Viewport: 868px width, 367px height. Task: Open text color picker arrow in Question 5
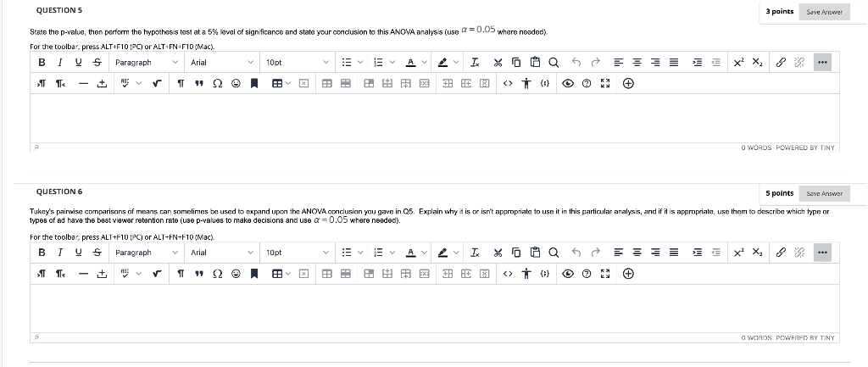pos(423,63)
